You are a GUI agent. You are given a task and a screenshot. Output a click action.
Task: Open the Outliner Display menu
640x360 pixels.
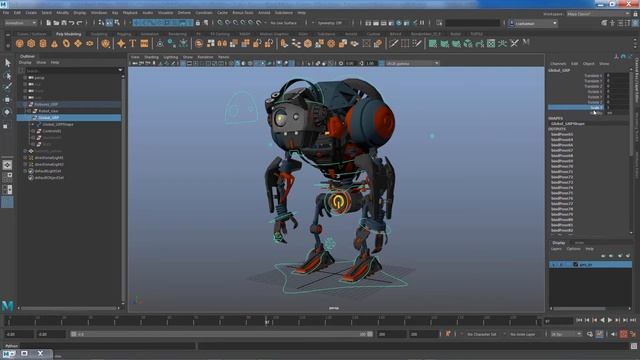(x=25, y=63)
